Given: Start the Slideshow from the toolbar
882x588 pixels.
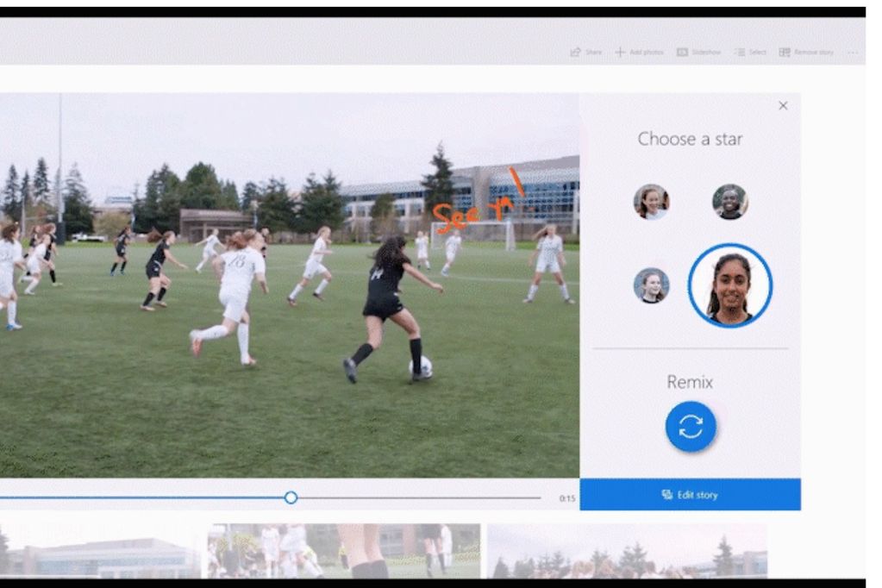Looking at the screenshot, I should coord(682,53).
